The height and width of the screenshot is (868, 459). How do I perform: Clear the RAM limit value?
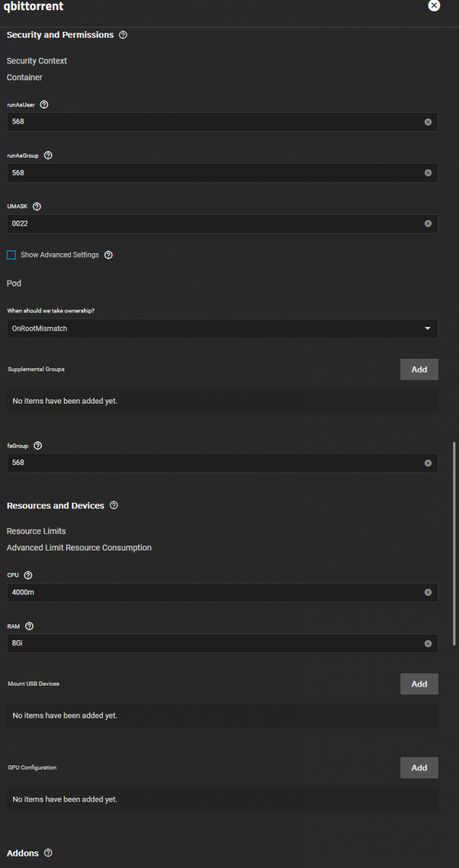(428, 643)
